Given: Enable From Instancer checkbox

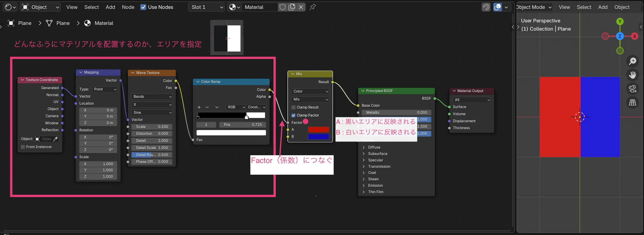Looking at the screenshot, I should [23, 147].
